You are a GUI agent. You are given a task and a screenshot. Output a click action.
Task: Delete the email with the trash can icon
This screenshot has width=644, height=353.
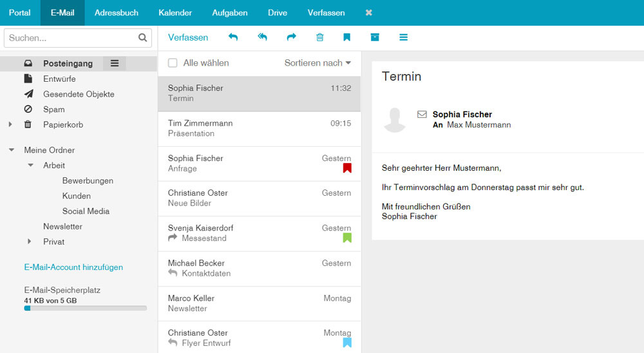pyautogui.click(x=320, y=37)
